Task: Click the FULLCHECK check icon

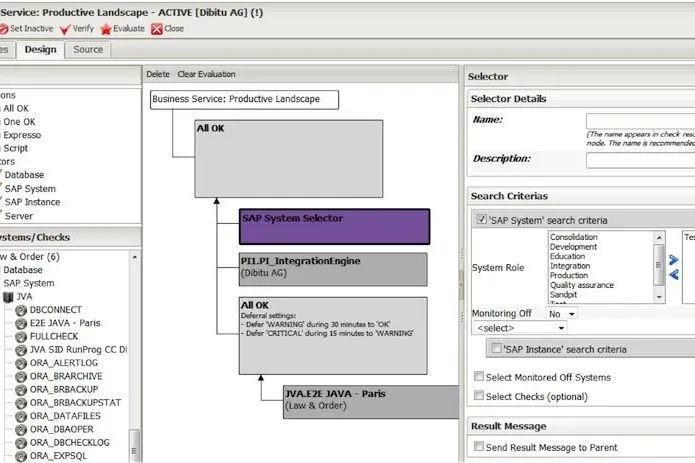Action: coord(21,337)
